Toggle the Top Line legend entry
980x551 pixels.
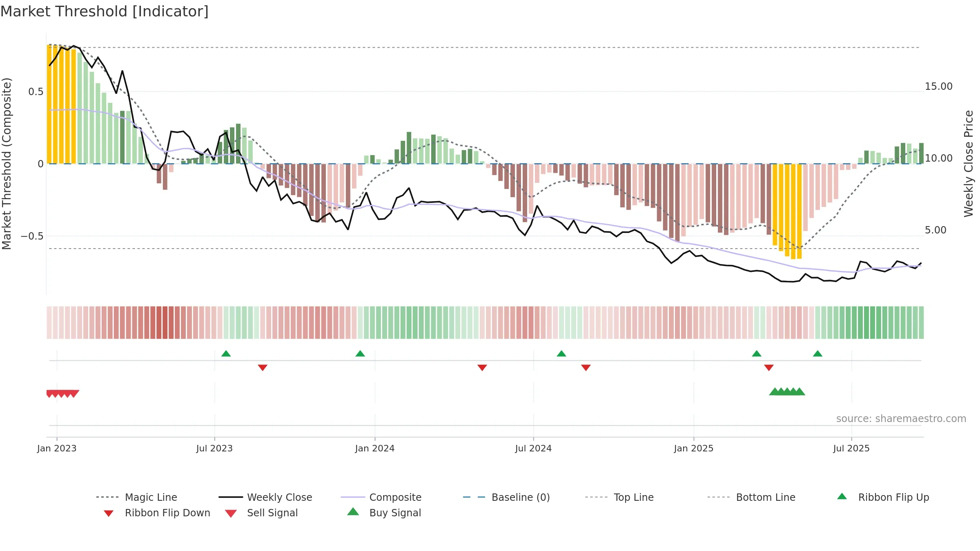coord(619,497)
